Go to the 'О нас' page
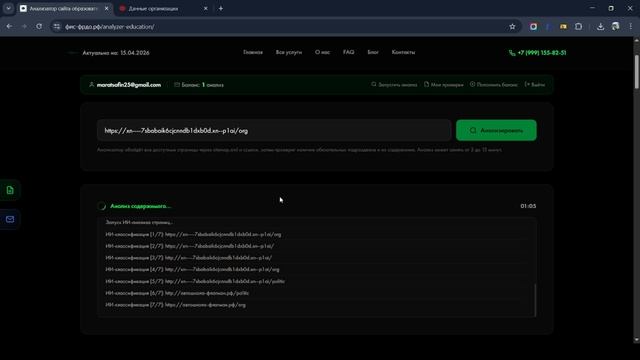 [322, 52]
